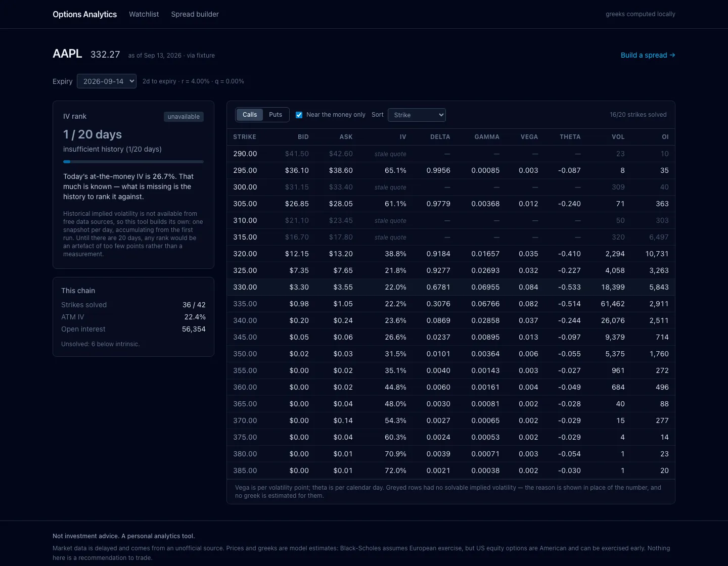
Task: Click gamma 0.02858 in the 340.00 row
Action: pos(485,320)
